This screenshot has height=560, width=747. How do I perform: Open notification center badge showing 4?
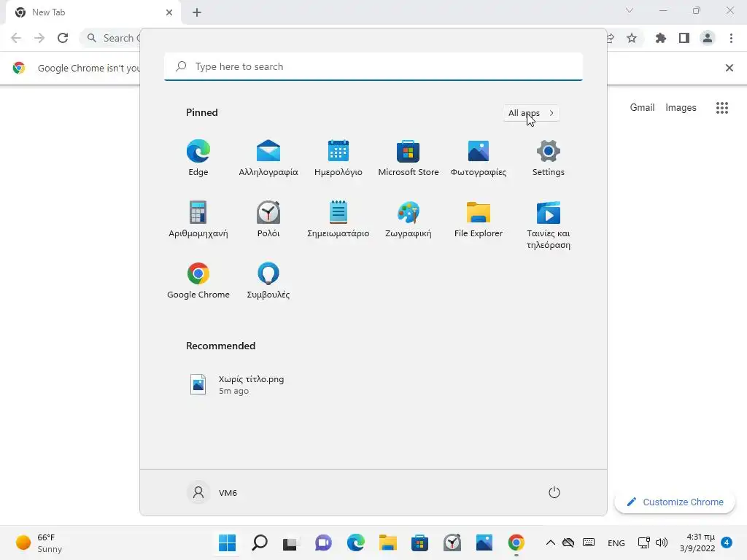tap(727, 542)
